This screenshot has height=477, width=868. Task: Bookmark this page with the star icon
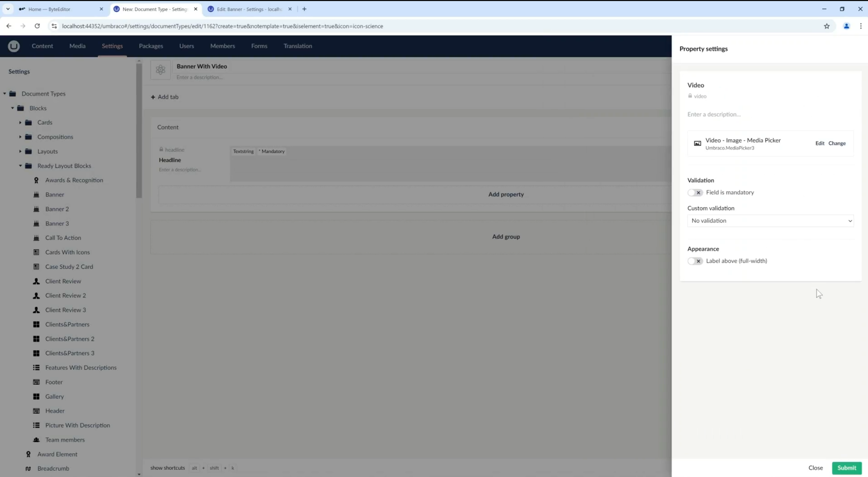(x=827, y=26)
